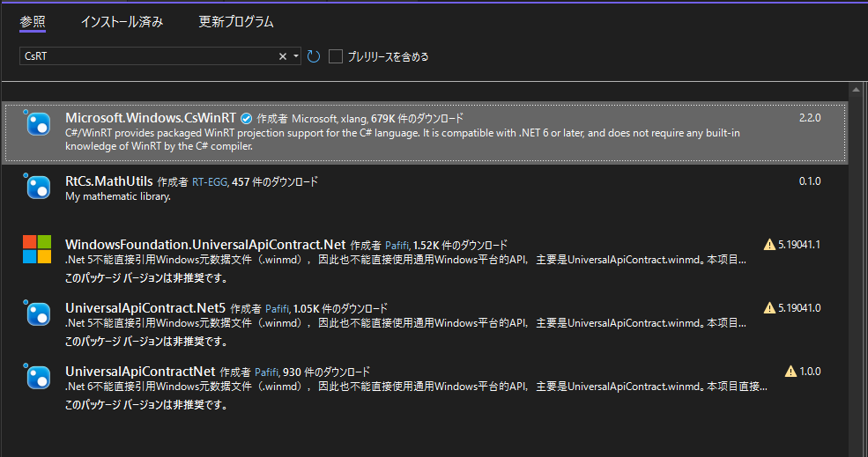Click version 0.1.0 of RtCs.MathUtils

coord(810,181)
